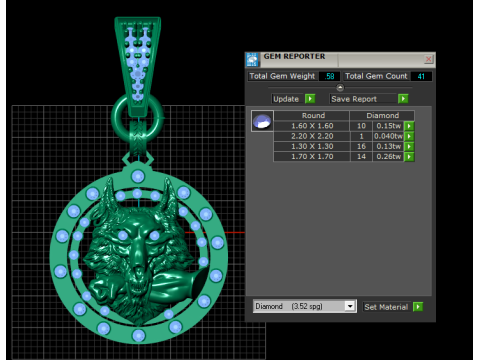Click the Update button
Screen dimensions: 480x360
(x=287, y=99)
